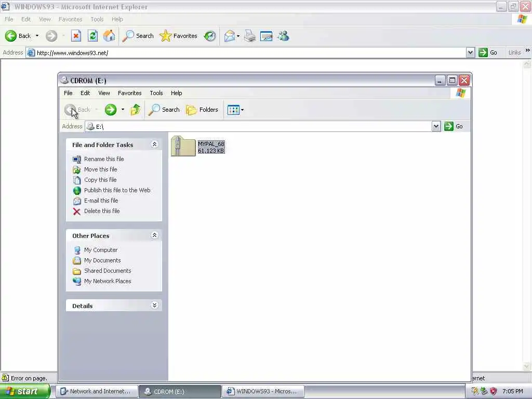The image size is (532, 399).
Task: Click Rename this file
Action: (104, 159)
